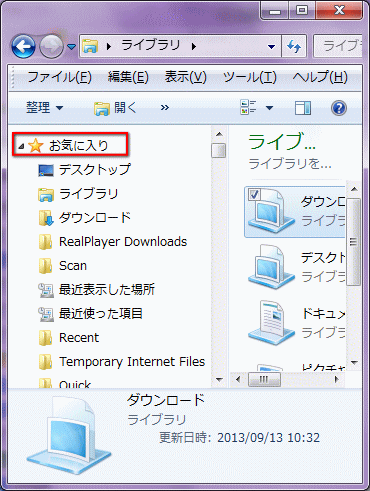Select ダウンロード in the favorites list
This screenshot has width=370, height=491.
pyautogui.click(x=95, y=218)
